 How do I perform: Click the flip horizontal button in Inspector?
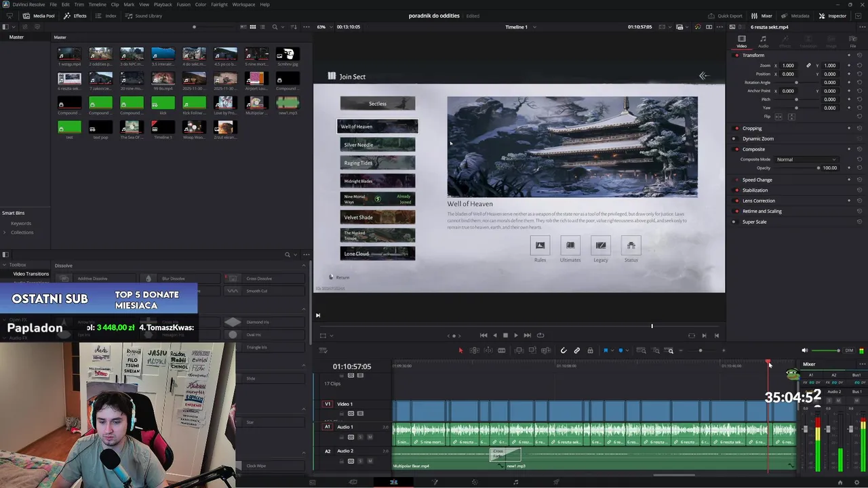778,117
